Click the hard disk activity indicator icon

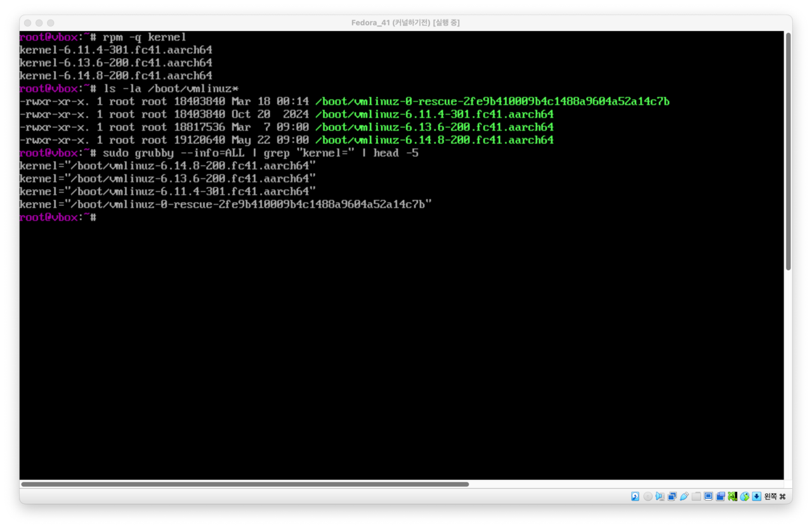(635, 496)
